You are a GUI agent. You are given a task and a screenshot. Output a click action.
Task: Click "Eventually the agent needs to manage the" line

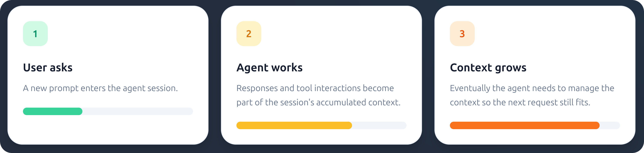tap(532, 88)
